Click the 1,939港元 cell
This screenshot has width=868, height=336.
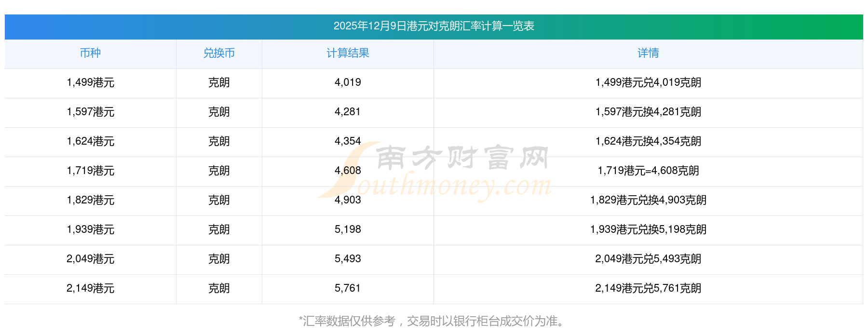(x=91, y=230)
